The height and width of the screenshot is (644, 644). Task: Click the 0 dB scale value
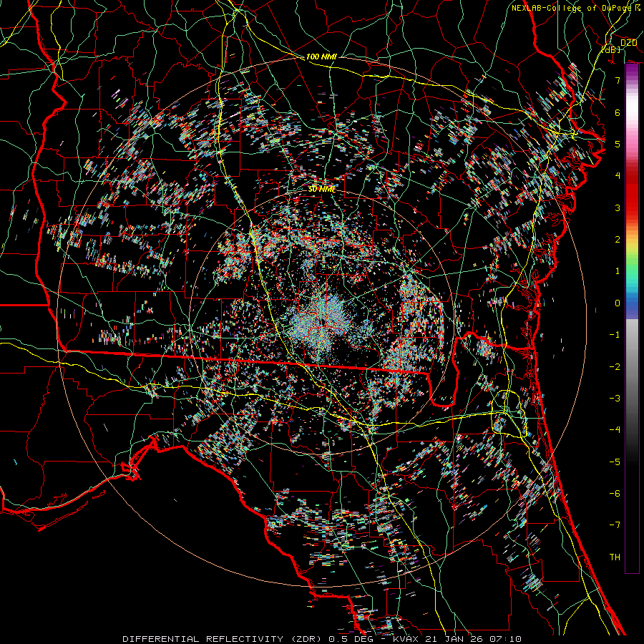point(618,303)
